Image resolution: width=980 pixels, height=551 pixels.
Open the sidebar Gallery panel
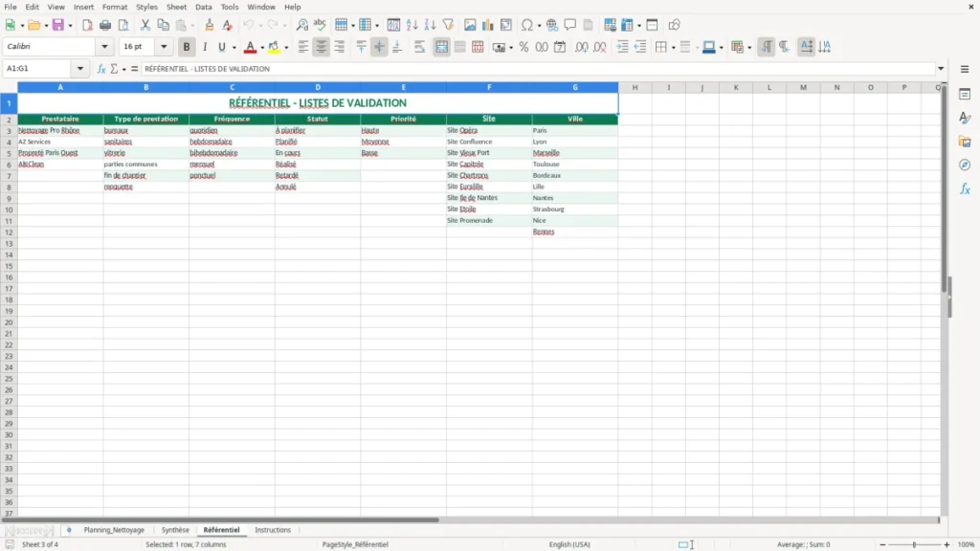tap(965, 142)
